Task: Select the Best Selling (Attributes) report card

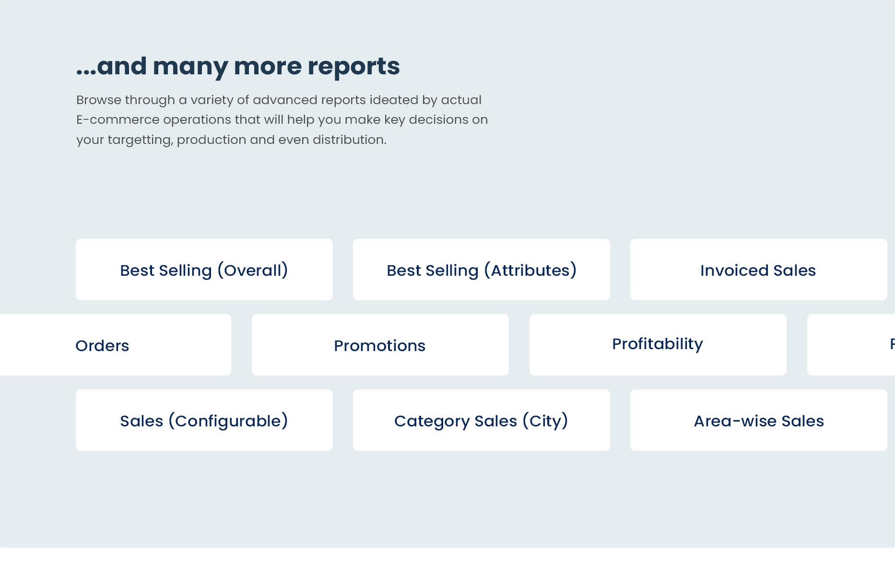Action: [481, 270]
